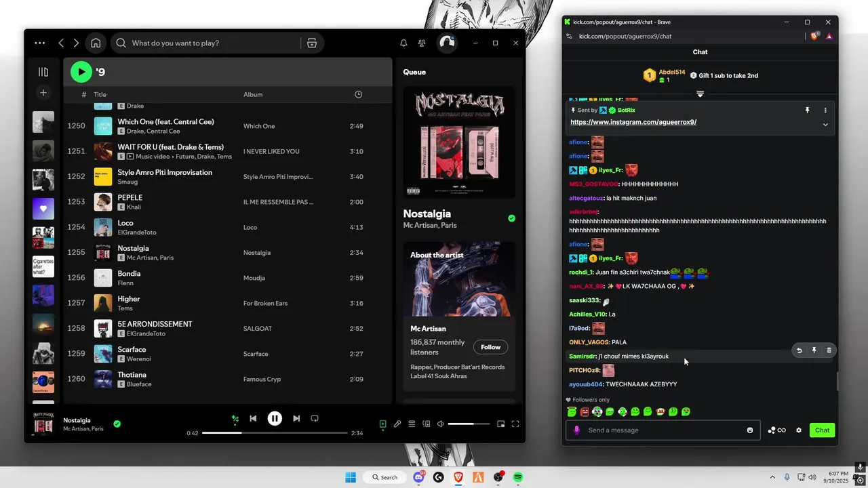
Task: Open Spotify Home via house icon
Action: coord(96,43)
